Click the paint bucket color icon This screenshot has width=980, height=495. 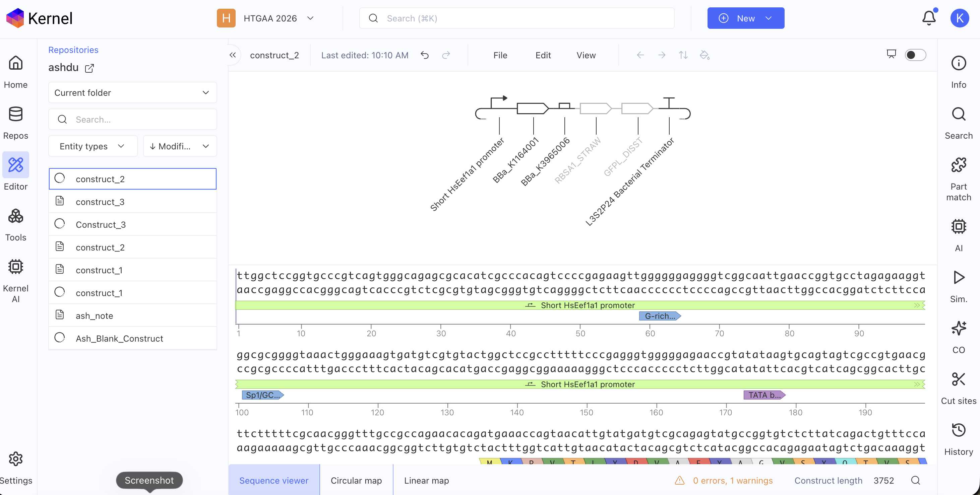pyautogui.click(x=705, y=55)
